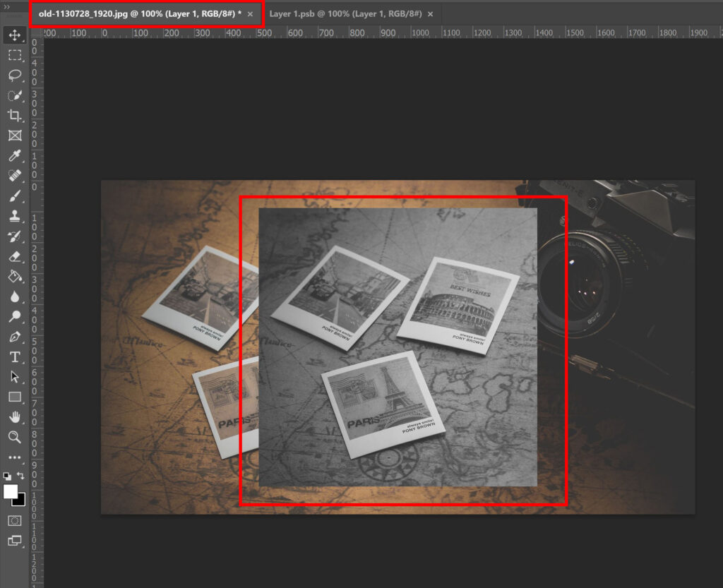
Task: Reset default foreground and background colors
Action: [x=7, y=476]
